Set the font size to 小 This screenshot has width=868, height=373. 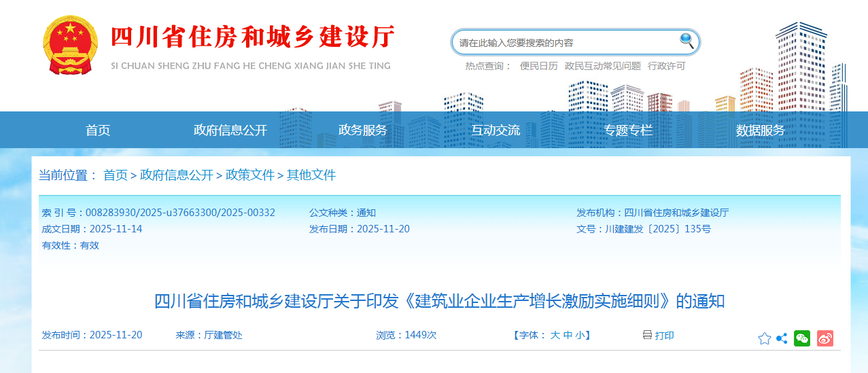click(579, 335)
